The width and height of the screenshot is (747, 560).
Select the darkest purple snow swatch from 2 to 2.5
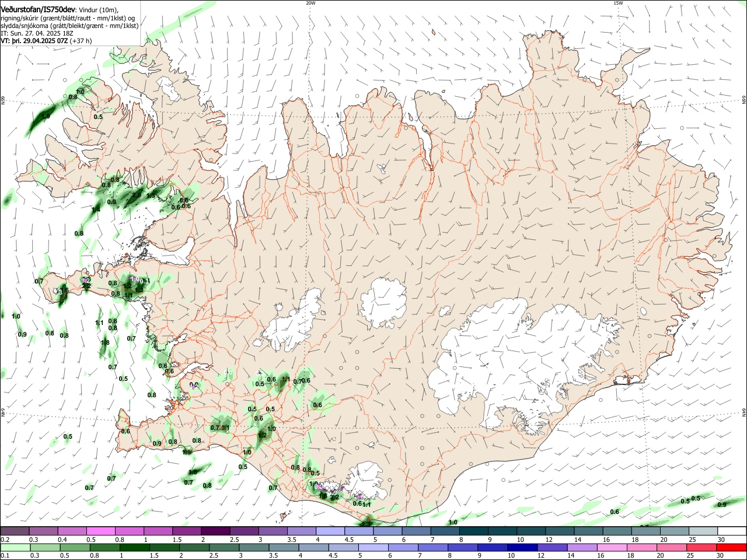point(216,531)
